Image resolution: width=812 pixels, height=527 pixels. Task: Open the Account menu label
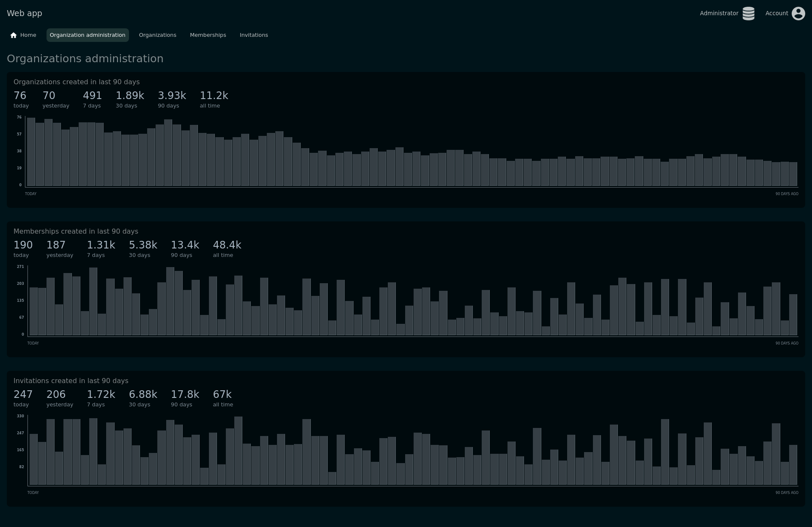click(776, 13)
